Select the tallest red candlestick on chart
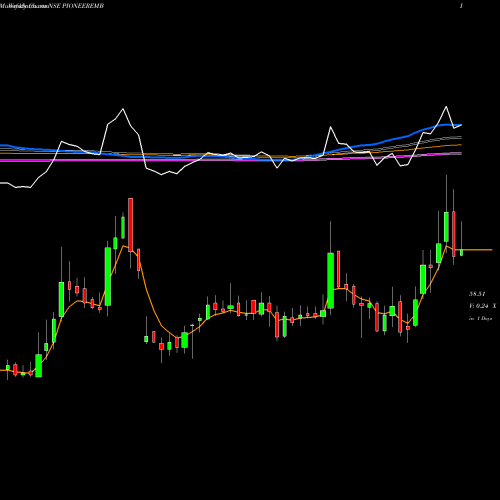The height and width of the screenshot is (500, 500). pos(131,225)
